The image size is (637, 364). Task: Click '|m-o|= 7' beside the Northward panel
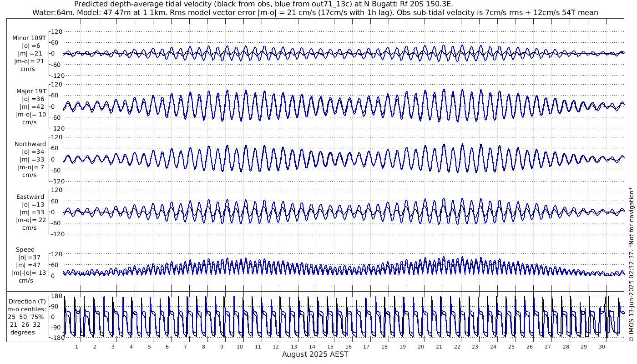click(30, 167)
